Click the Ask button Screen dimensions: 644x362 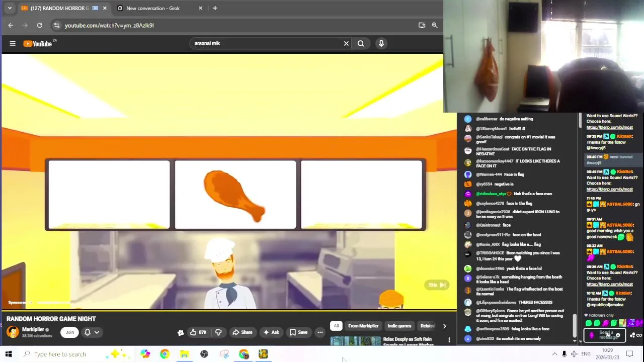point(271,332)
